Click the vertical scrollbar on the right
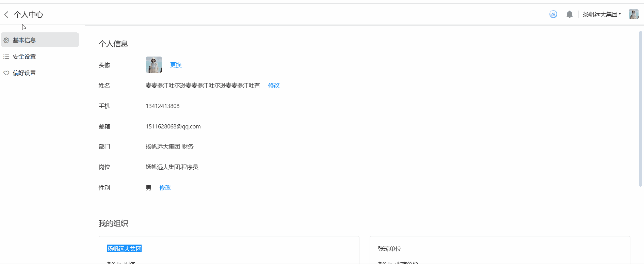The image size is (644, 264). (x=640, y=109)
